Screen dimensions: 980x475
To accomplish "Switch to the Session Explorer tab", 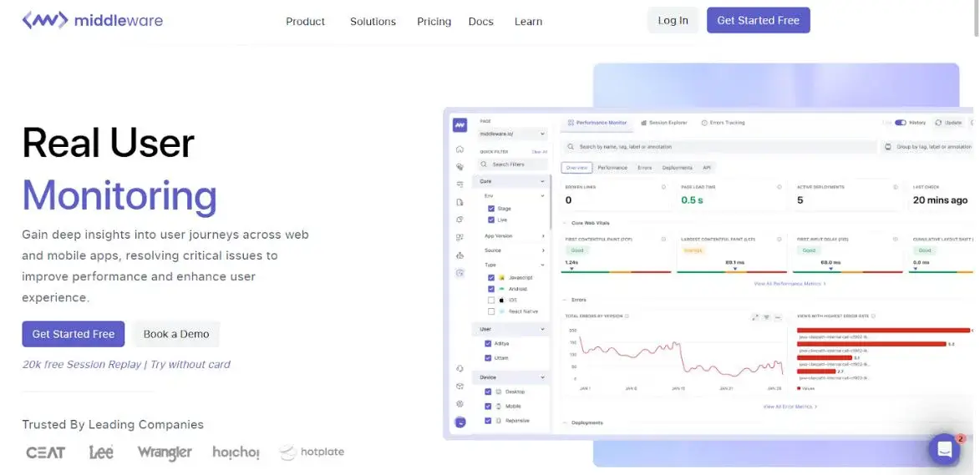I will click(663, 123).
